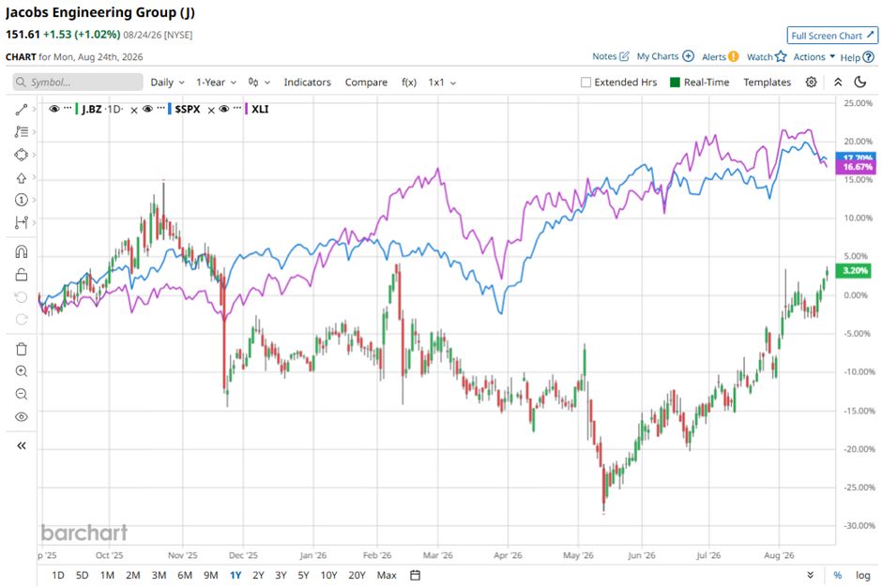This screenshot has width=882, height=588.
Task: Click the Alerts warning icon
Action: pyautogui.click(x=733, y=57)
